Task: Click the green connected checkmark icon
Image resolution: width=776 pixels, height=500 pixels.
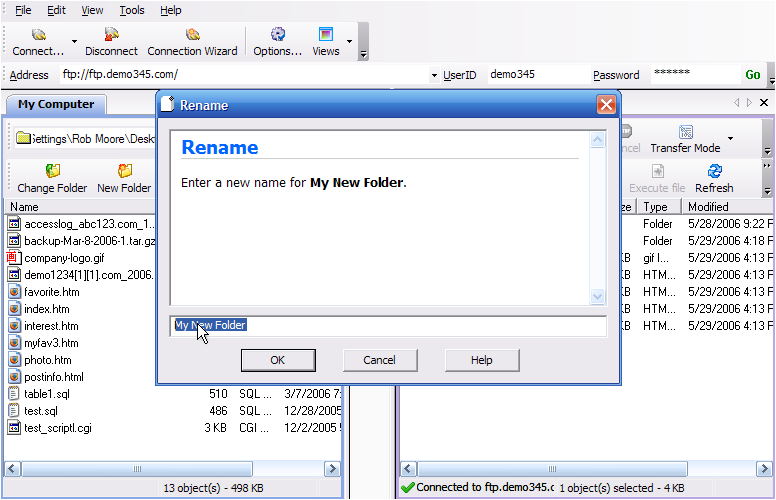Action: pos(408,488)
